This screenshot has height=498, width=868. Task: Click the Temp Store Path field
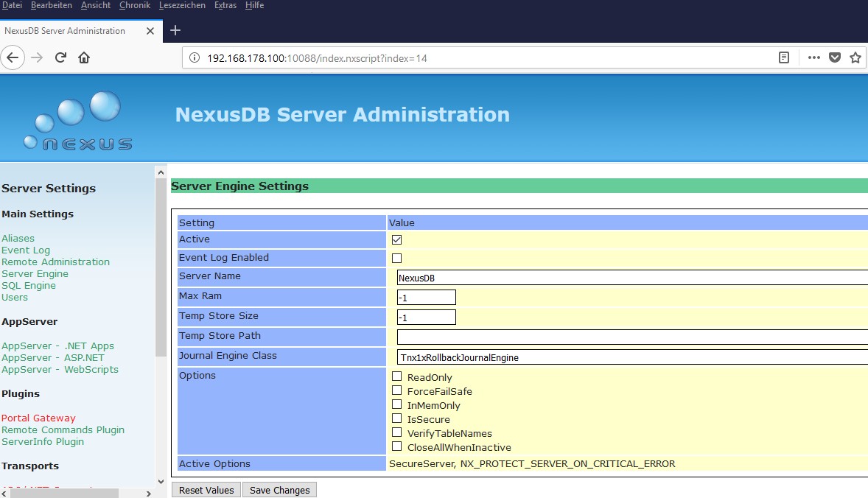632,337
